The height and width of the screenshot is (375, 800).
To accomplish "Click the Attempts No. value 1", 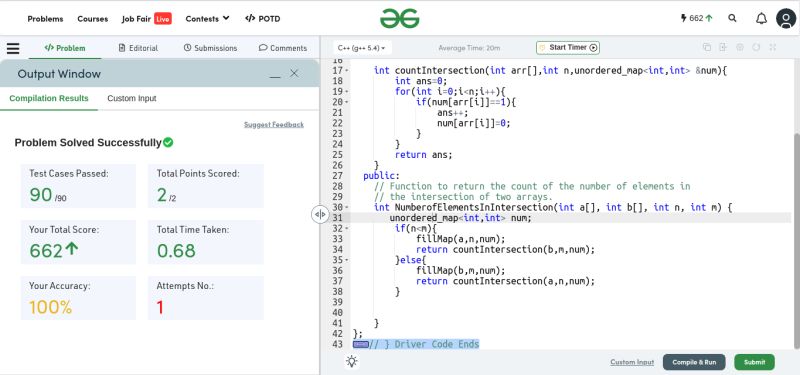I will pyautogui.click(x=160, y=307).
